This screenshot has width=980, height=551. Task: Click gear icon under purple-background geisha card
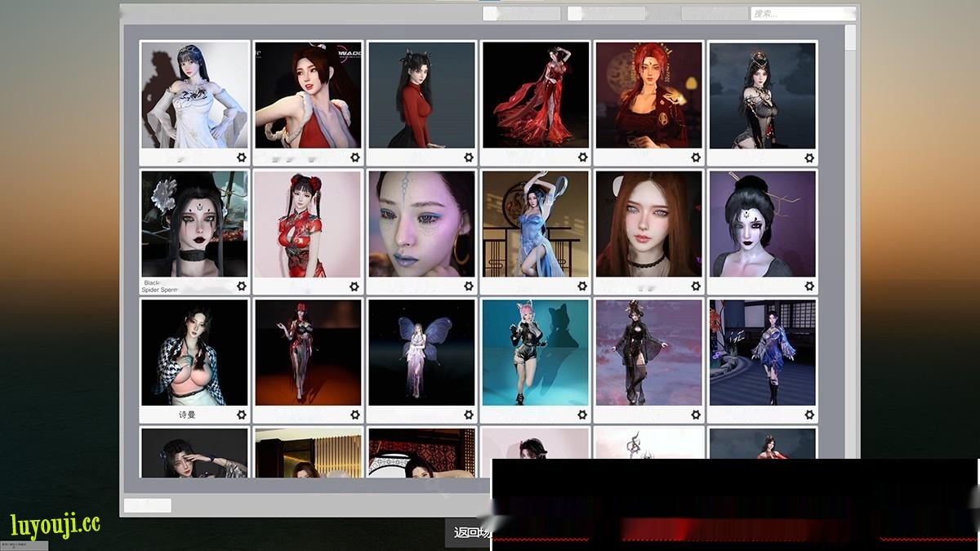coord(809,286)
